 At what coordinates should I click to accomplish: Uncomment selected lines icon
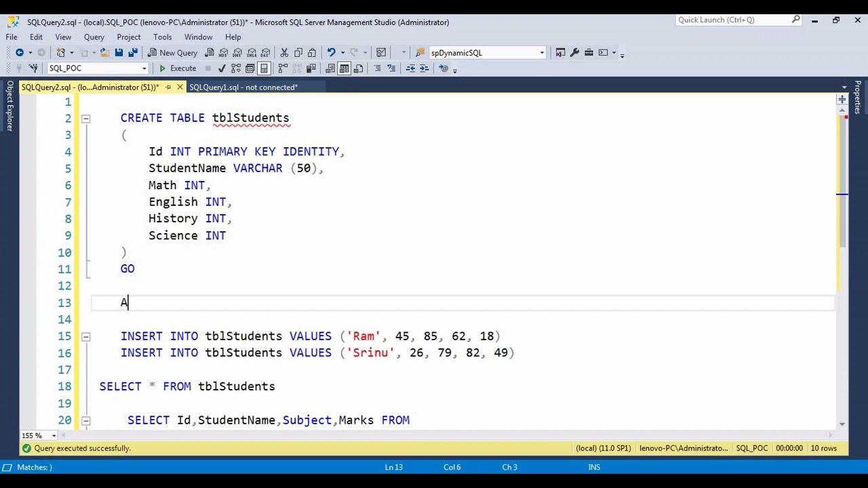click(391, 68)
